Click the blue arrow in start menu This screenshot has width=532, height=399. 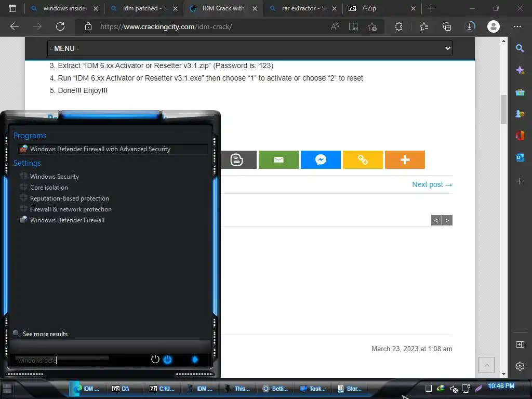[195, 360]
